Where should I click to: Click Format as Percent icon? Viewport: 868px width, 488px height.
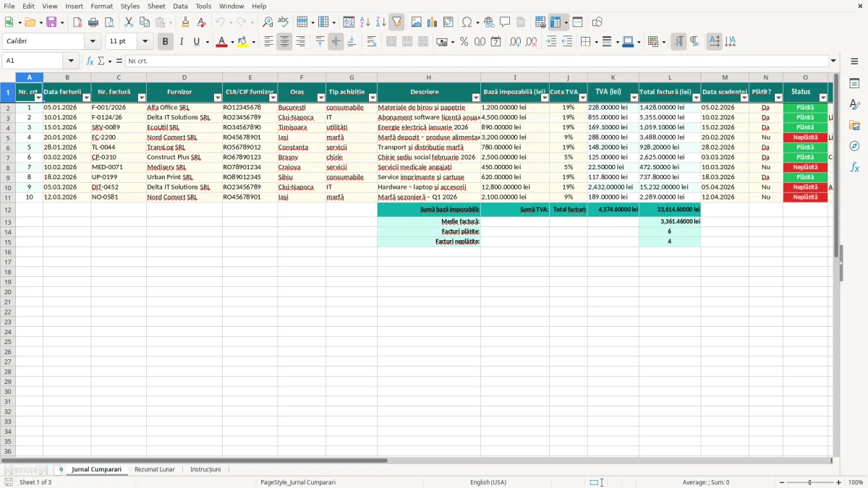[x=464, y=42]
